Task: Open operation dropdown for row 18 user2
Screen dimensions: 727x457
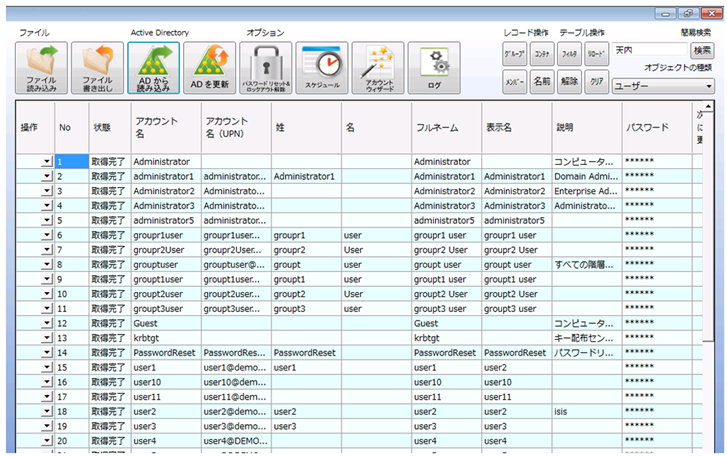Action: (x=47, y=412)
